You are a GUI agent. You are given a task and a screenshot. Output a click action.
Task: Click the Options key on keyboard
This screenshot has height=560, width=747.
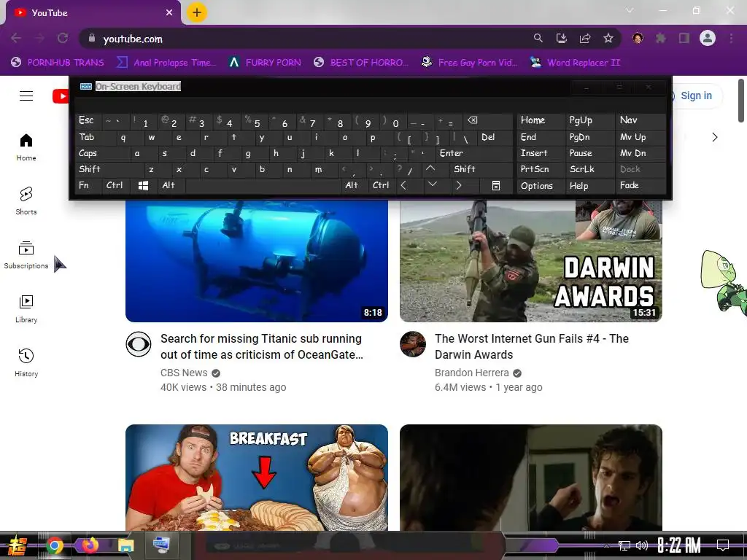[541, 186]
